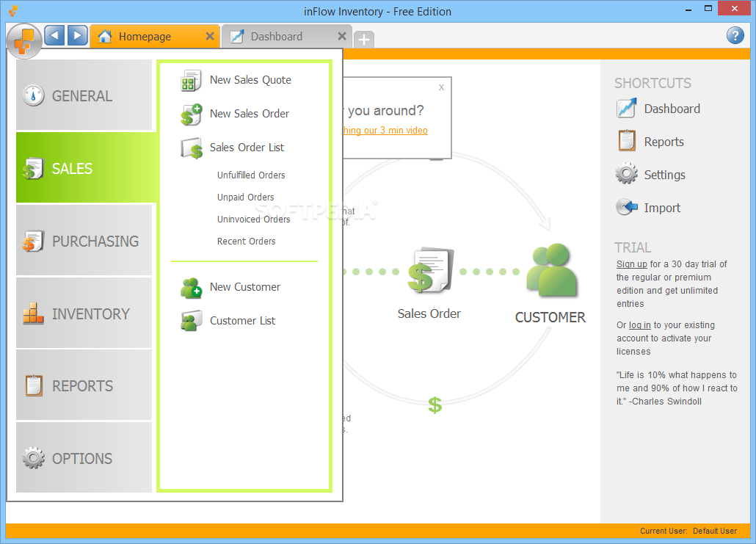The width and height of the screenshot is (756, 544).
Task: Show Recent Orders
Action: pyautogui.click(x=247, y=241)
